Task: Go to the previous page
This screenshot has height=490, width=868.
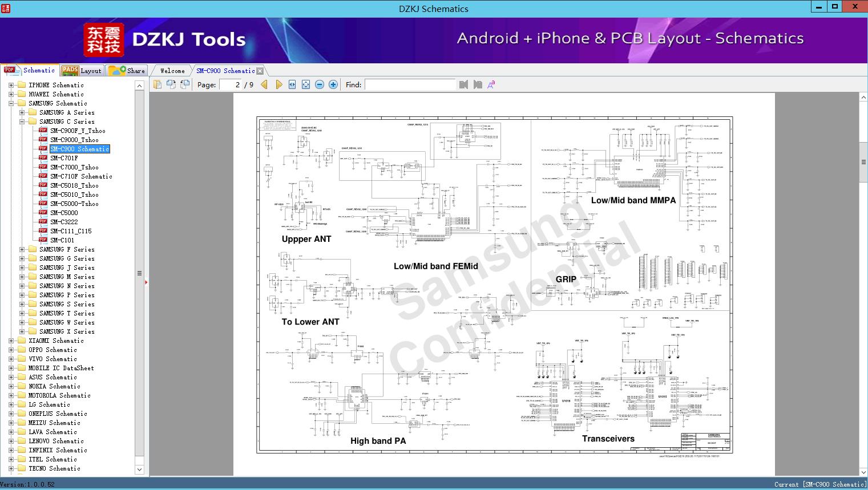Action: click(264, 84)
